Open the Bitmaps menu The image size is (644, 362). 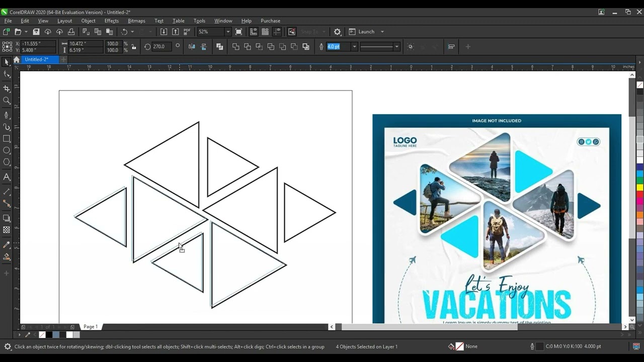(136, 21)
